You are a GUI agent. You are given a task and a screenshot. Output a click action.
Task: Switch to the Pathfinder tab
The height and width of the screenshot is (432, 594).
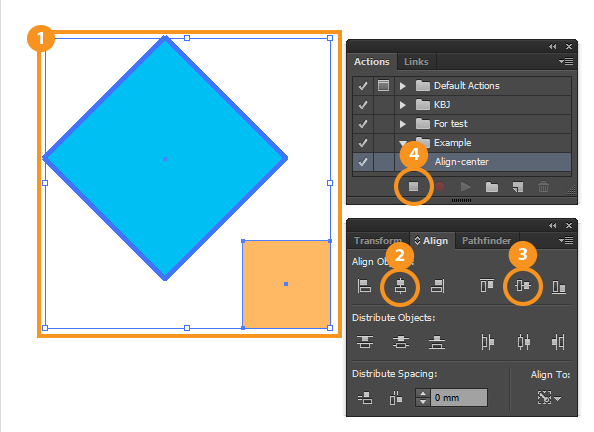[486, 241]
